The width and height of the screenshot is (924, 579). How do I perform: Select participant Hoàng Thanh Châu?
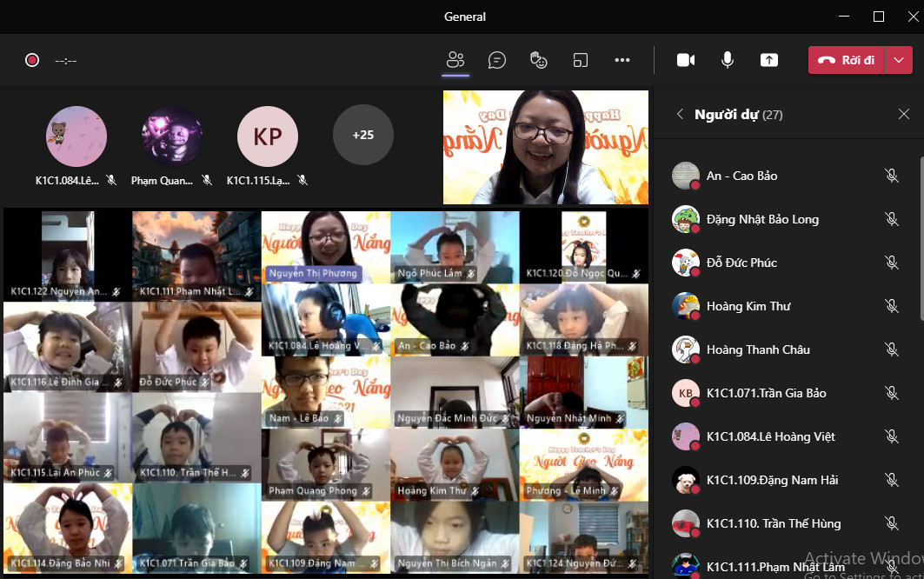(x=758, y=349)
